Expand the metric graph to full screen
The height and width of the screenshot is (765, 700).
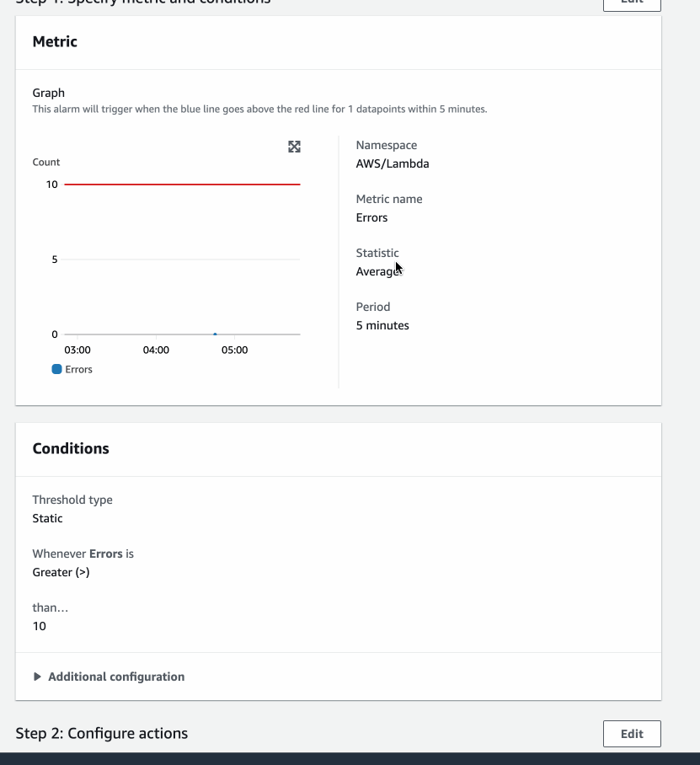tap(293, 147)
